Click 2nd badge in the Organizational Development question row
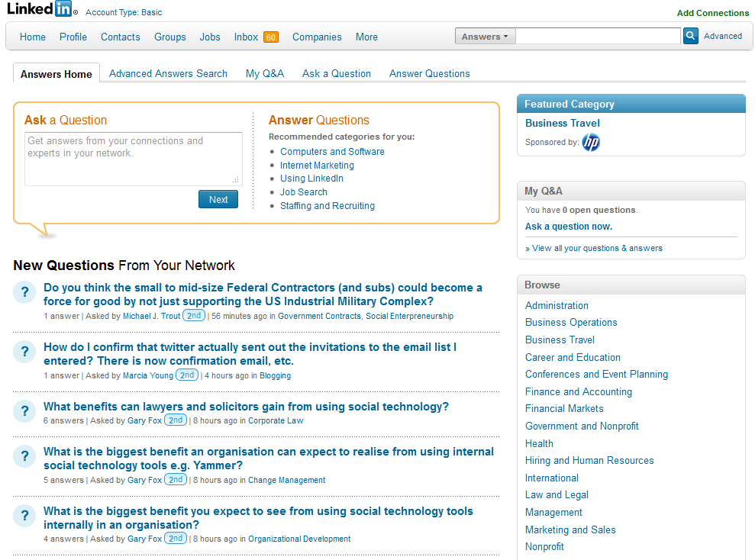The height and width of the screenshot is (560, 755). click(x=176, y=539)
